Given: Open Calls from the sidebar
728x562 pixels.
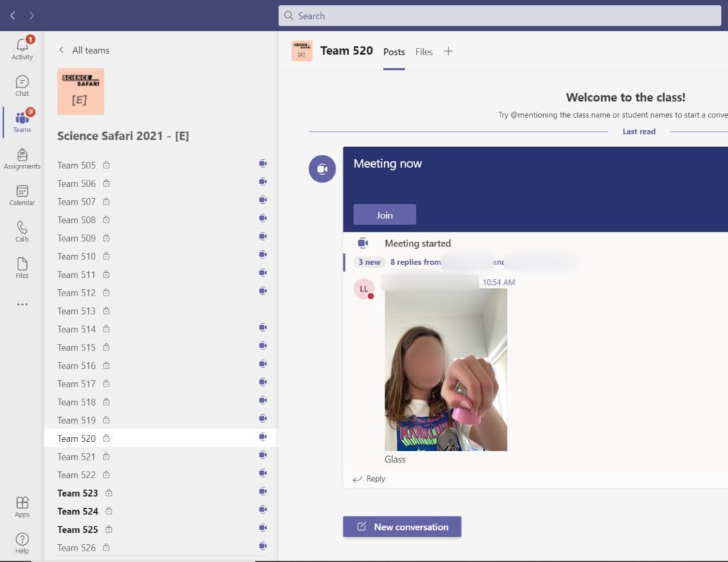Looking at the screenshot, I should click(x=22, y=231).
